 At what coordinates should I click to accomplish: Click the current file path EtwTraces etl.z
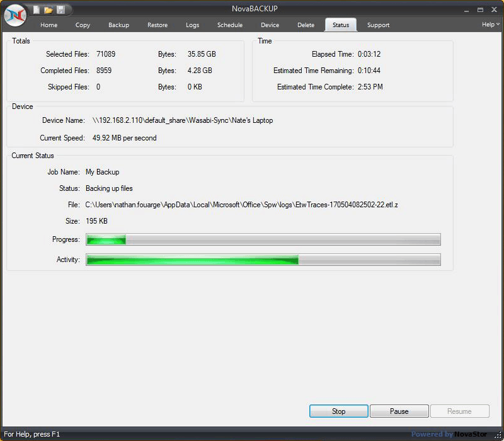click(x=241, y=205)
